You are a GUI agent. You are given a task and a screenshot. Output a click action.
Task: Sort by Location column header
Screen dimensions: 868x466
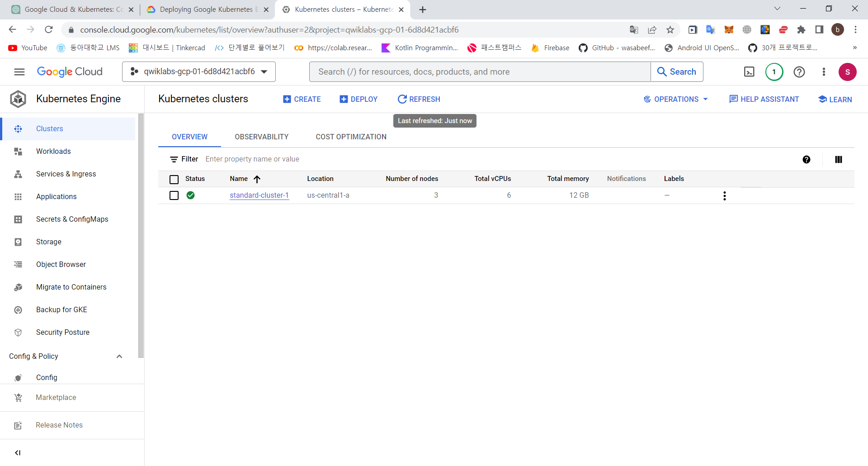tap(320, 179)
